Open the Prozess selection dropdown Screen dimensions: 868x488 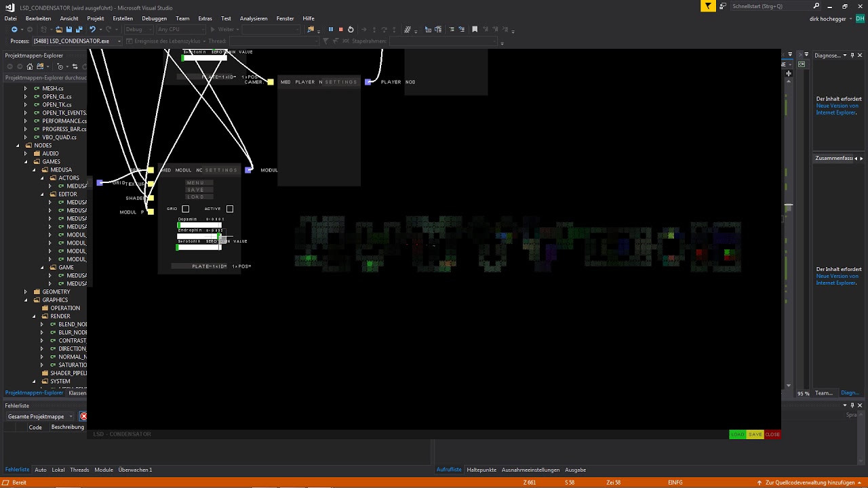[x=77, y=41]
